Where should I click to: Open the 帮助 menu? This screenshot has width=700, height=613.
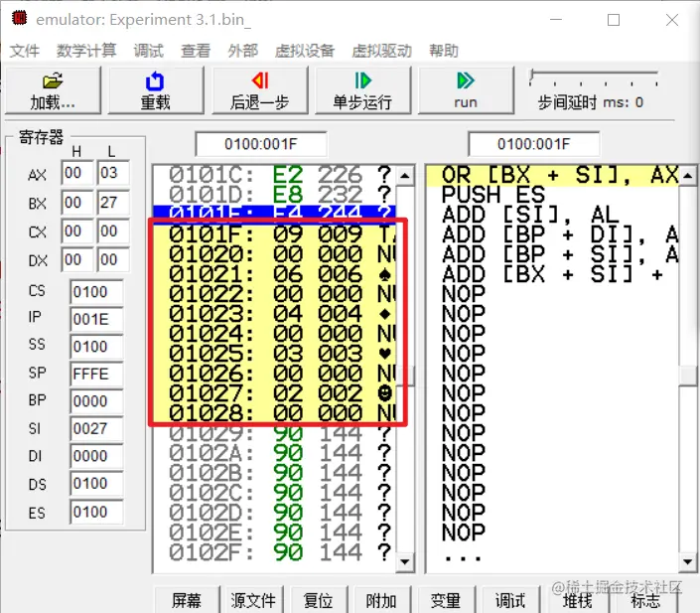point(444,51)
